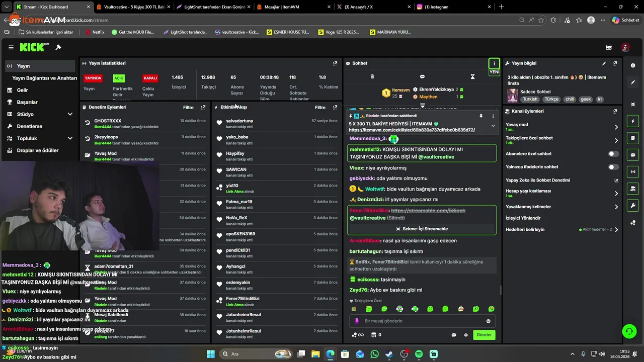Click the shop icon below message box

click(x=373, y=335)
